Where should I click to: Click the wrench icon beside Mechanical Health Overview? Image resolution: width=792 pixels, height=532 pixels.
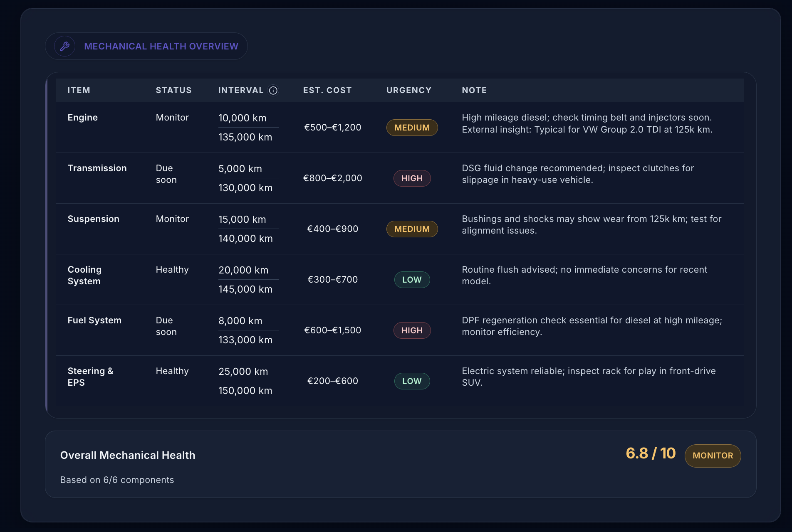(65, 46)
